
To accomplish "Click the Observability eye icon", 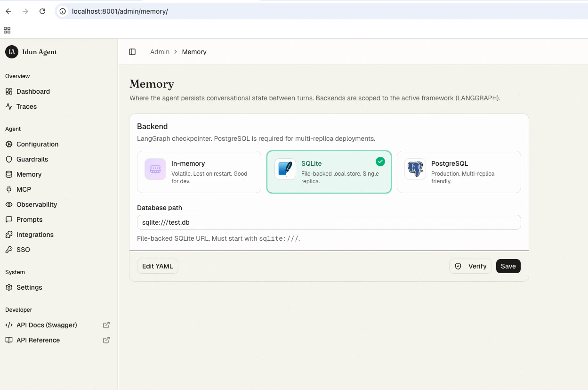I will (9, 204).
